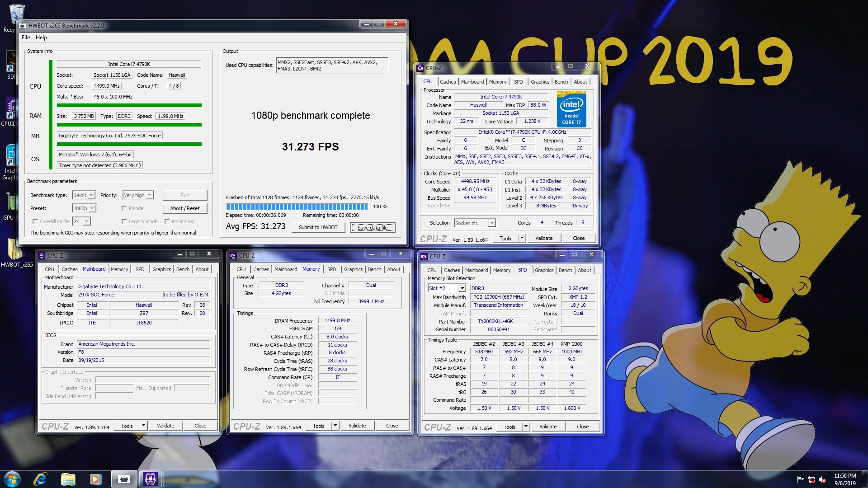Open Windows Media Player taskbar icon
Image resolution: width=868 pixels, height=488 pixels.
click(95, 479)
